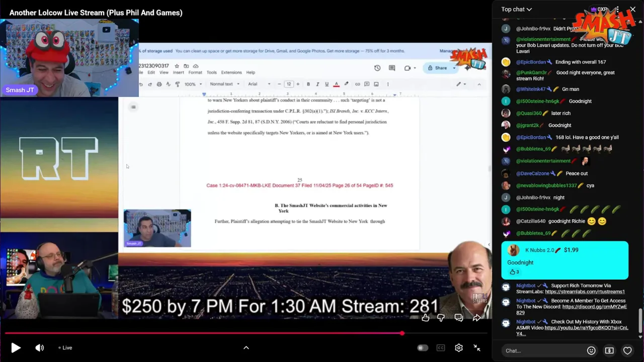Click the Share button in Docs
The height and width of the screenshot is (362, 644).
coord(438,68)
